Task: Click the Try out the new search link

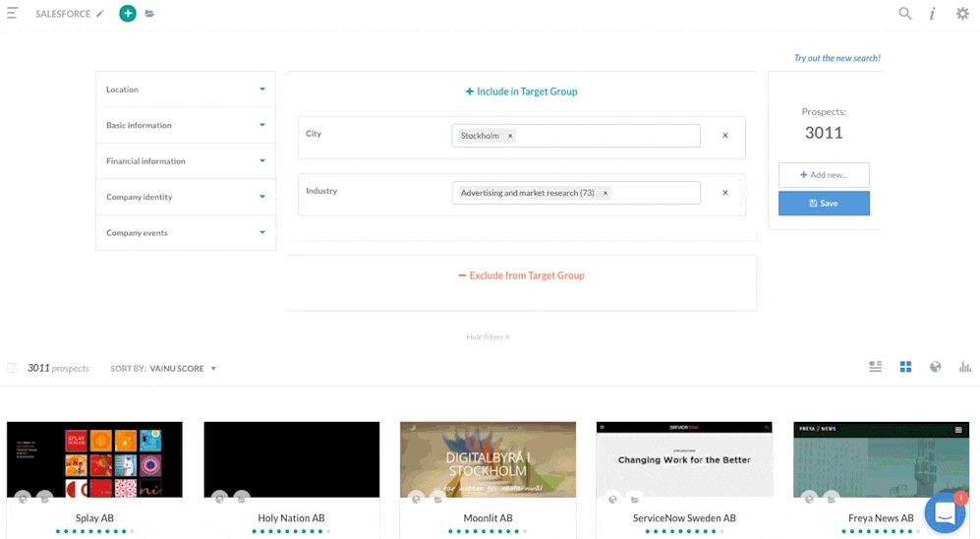Action: [836, 58]
